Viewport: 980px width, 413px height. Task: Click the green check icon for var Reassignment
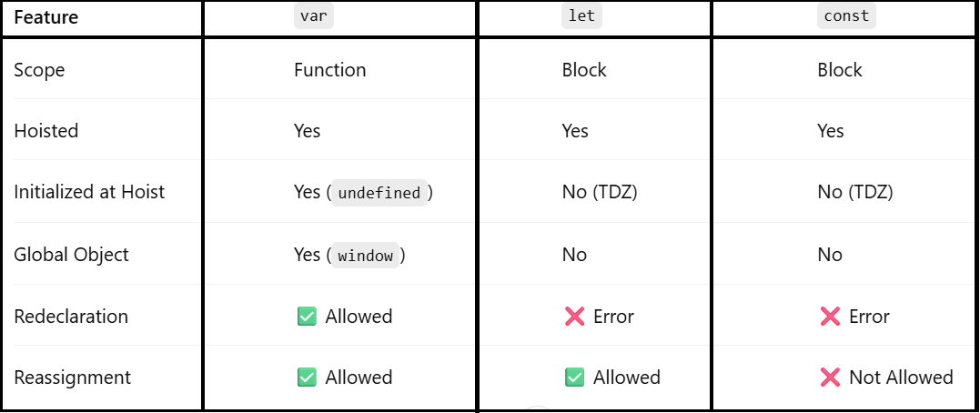307,378
